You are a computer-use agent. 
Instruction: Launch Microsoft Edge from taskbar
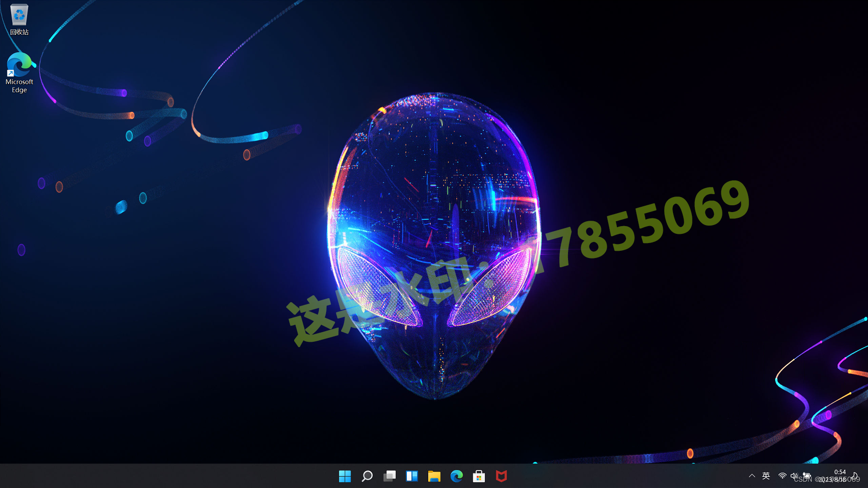(x=456, y=476)
